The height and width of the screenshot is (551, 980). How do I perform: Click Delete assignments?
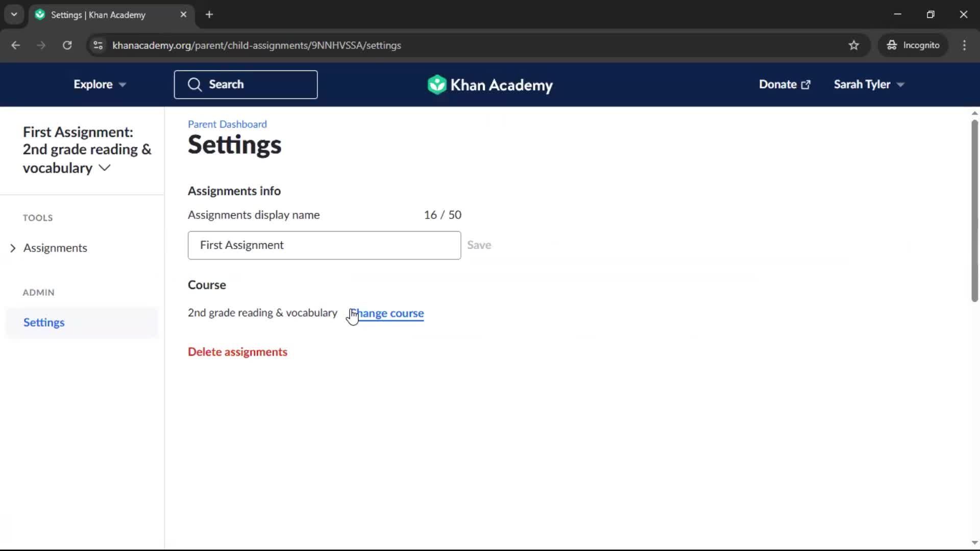237,352
